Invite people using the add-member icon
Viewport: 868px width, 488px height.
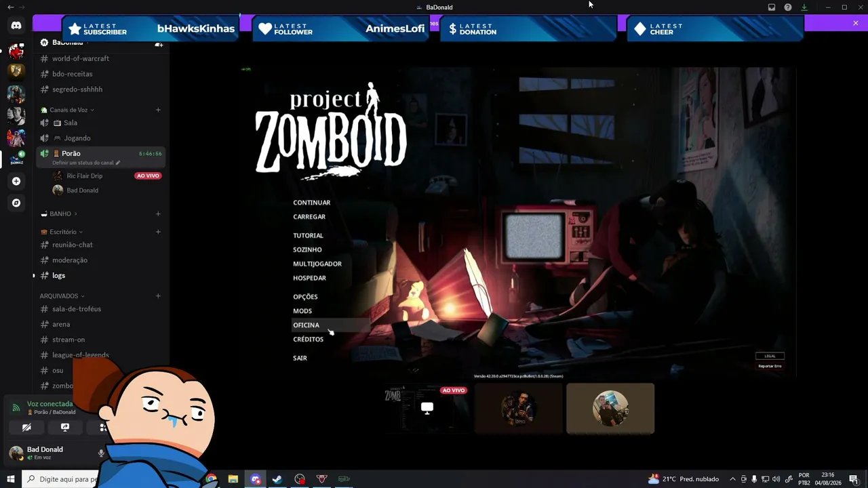tap(159, 43)
